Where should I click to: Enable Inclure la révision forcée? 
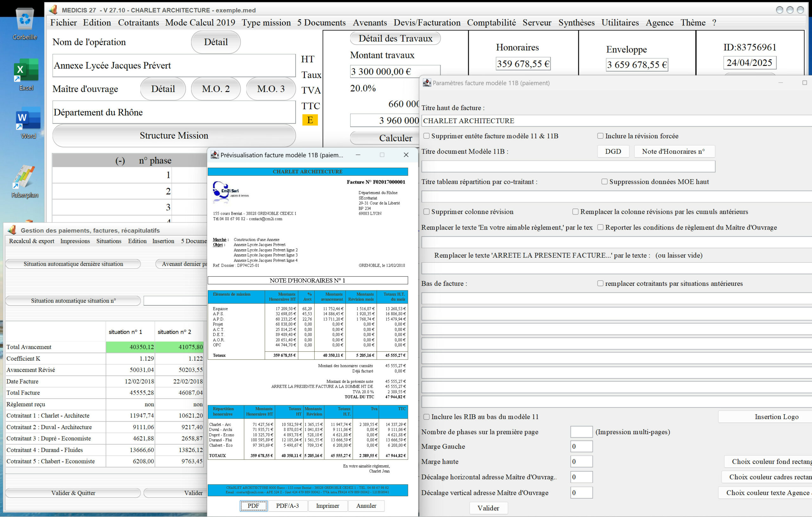pos(600,136)
